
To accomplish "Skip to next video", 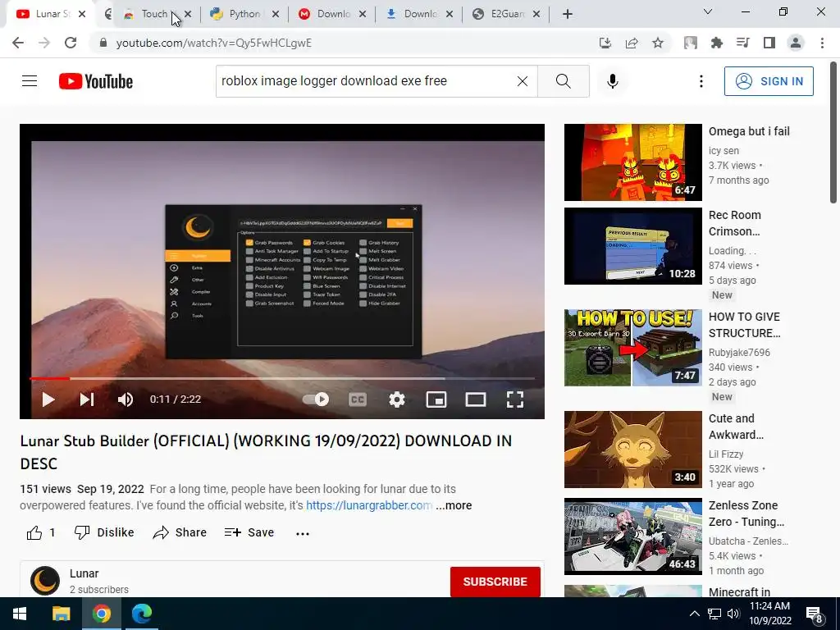I will 87,399.
